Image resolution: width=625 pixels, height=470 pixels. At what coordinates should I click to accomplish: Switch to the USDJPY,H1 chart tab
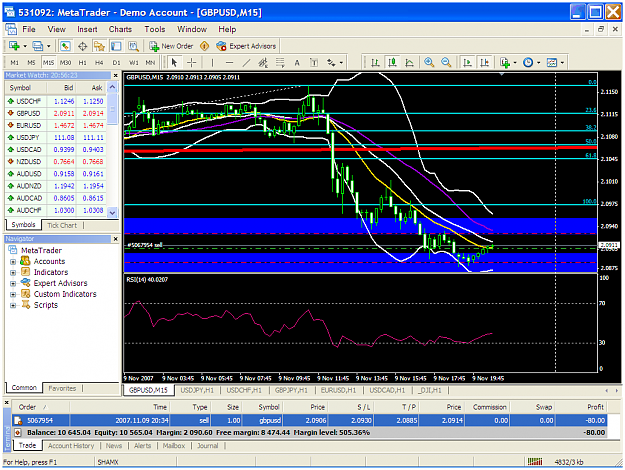(x=197, y=390)
